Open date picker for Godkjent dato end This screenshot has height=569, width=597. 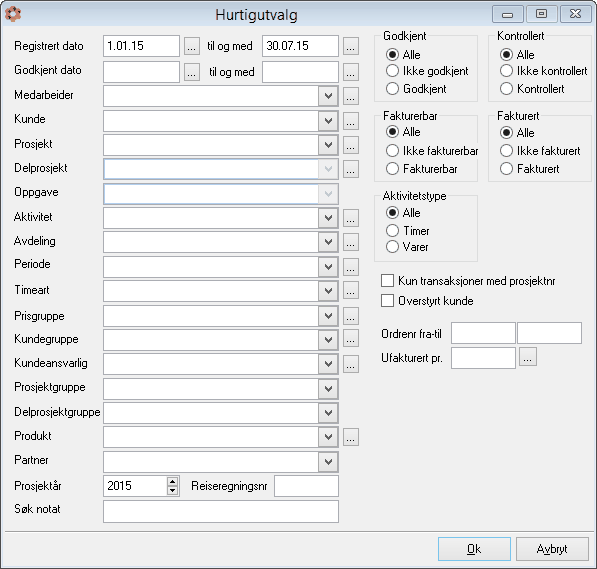click(351, 72)
